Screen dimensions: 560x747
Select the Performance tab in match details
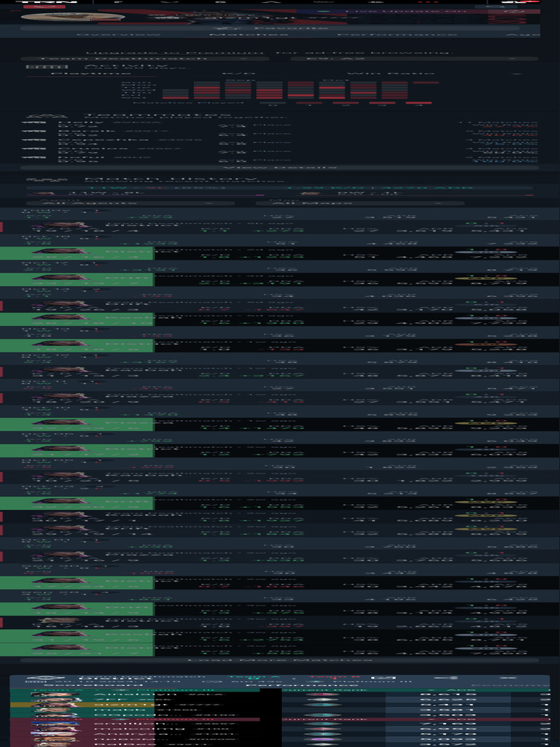tap(287, 686)
